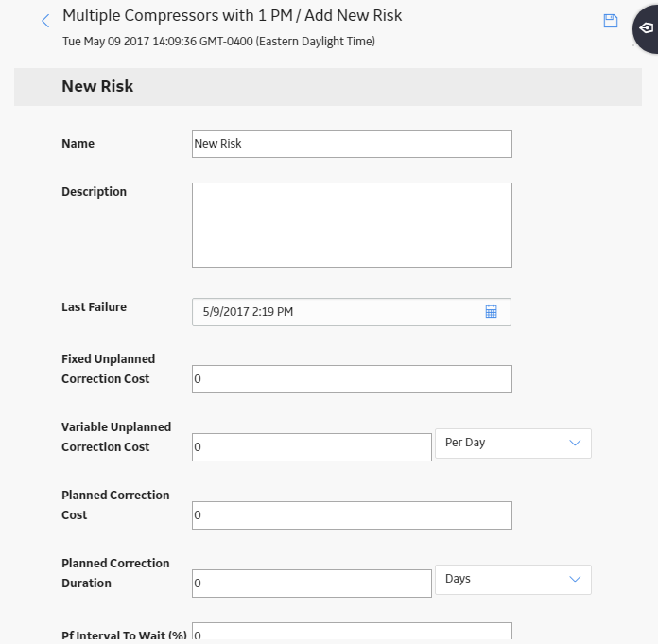Focus the Pf Interval To Wait field
658x644 pixels.
click(352, 632)
